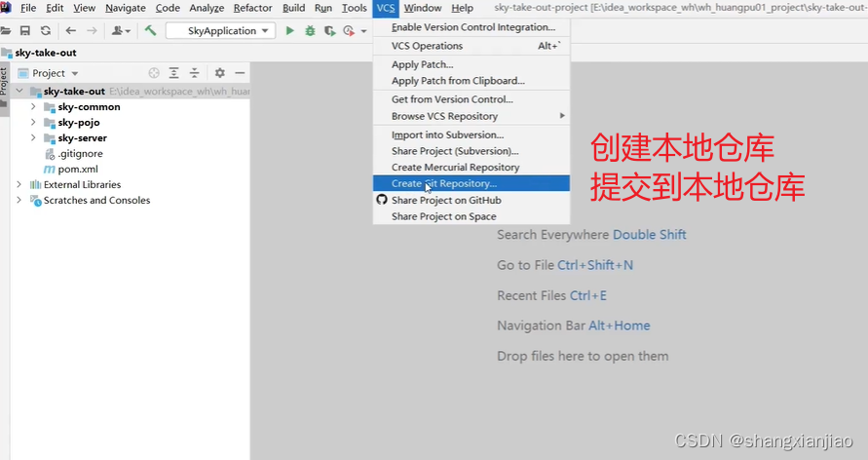Select Get from Version Control
Image resolution: width=868 pixels, height=460 pixels.
coord(472,99)
